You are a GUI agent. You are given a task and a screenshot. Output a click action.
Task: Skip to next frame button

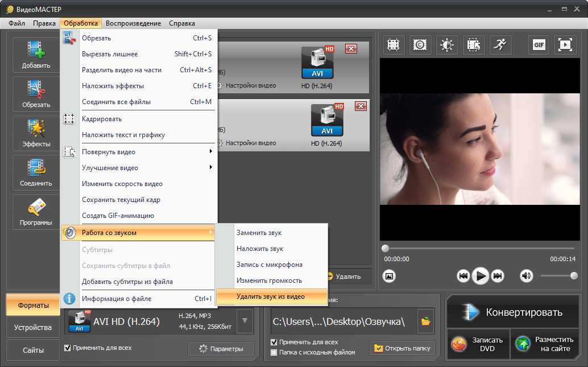498,276
